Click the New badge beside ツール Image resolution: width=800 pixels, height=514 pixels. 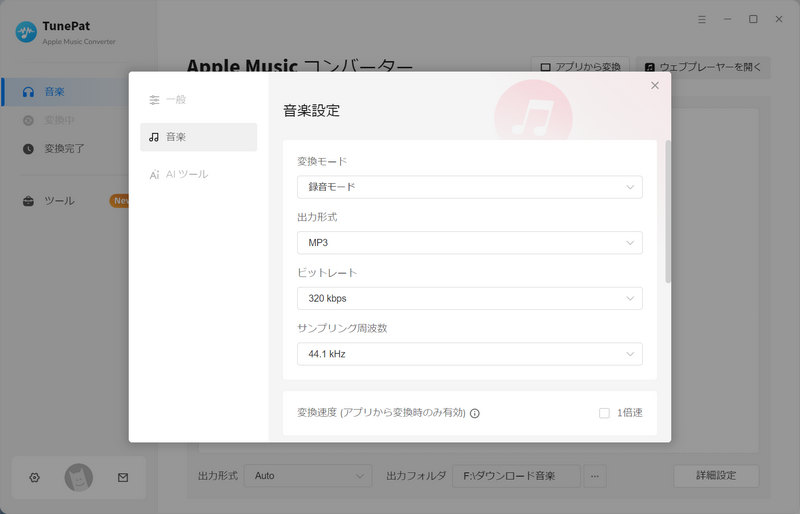(x=119, y=201)
